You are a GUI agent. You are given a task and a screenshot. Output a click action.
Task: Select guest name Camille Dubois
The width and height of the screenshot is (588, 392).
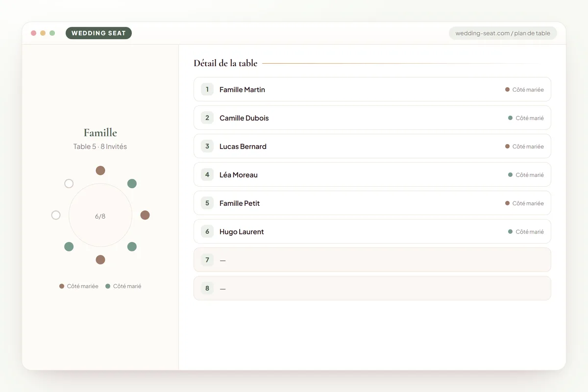(x=244, y=118)
